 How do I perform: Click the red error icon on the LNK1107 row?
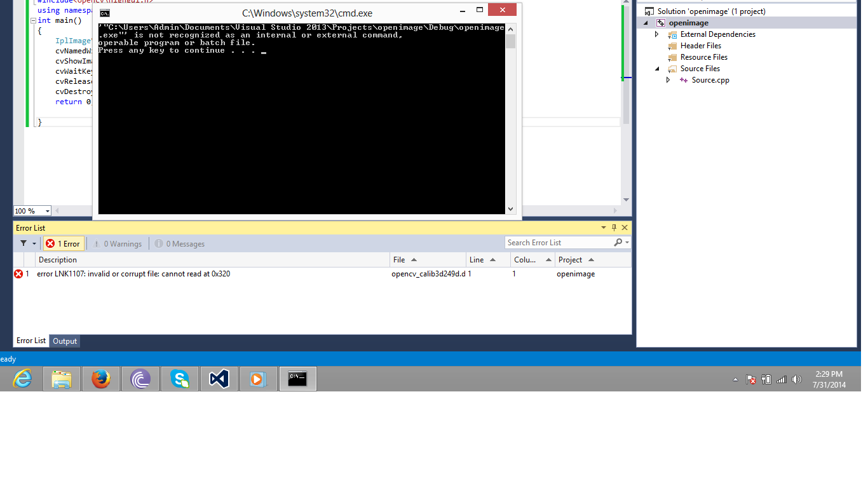click(x=18, y=274)
